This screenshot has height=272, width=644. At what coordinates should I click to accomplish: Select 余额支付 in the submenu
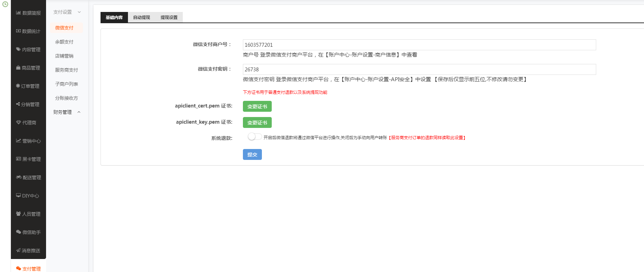[64, 42]
